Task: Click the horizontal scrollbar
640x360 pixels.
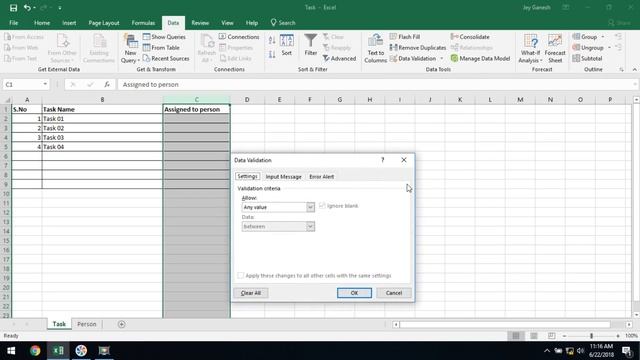Action: point(504,324)
